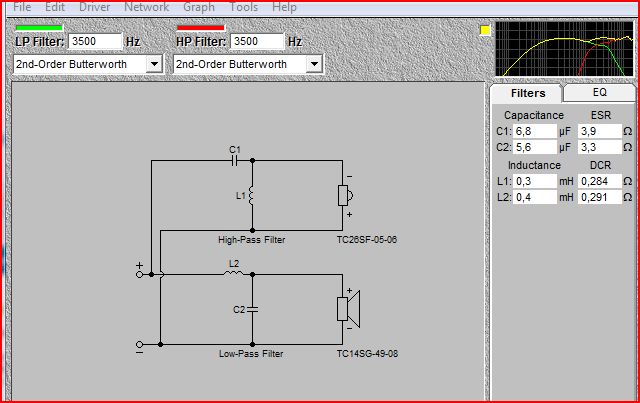Switch to the Filters tab
The width and height of the screenshot is (640, 403).
(528, 93)
